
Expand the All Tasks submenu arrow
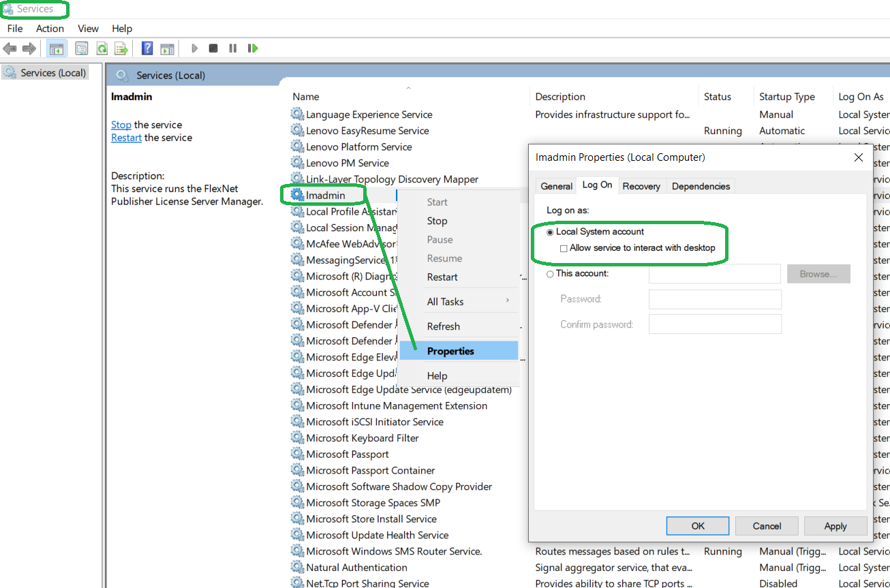507,300
